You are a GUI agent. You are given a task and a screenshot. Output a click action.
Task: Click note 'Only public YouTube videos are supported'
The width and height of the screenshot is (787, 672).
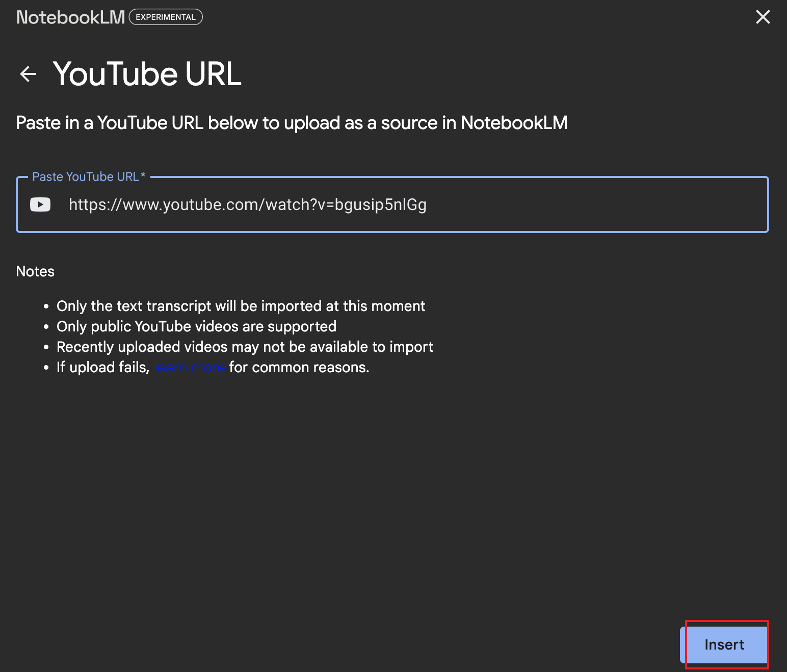[x=197, y=326]
